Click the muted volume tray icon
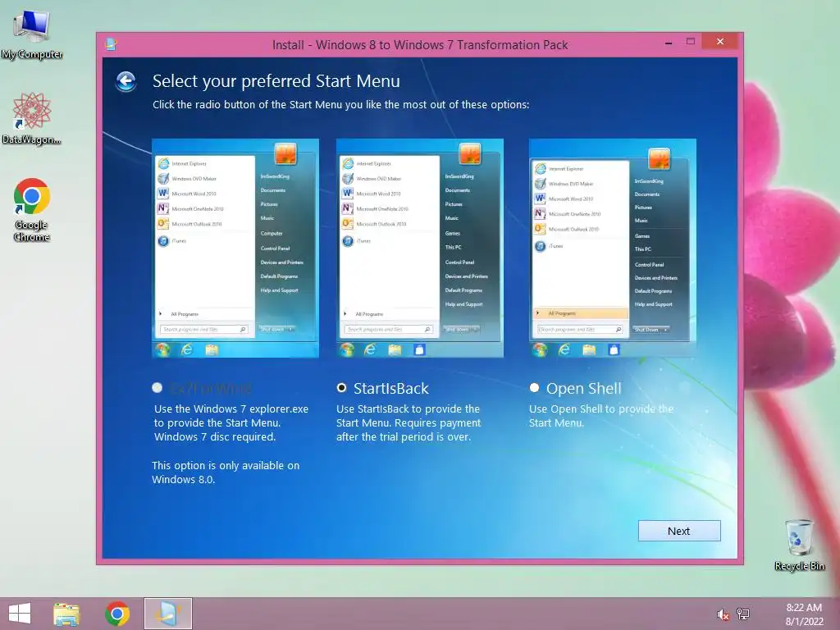The width and height of the screenshot is (840, 630). 723,614
